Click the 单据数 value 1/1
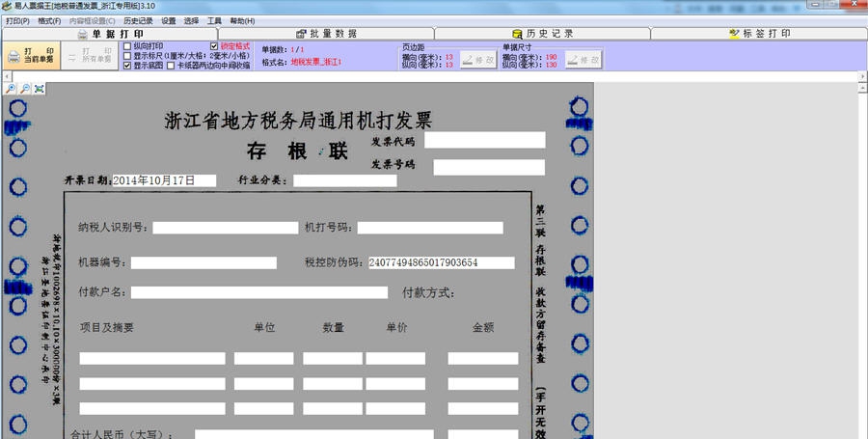The width and height of the screenshot is (868, 439). (298, 50)
